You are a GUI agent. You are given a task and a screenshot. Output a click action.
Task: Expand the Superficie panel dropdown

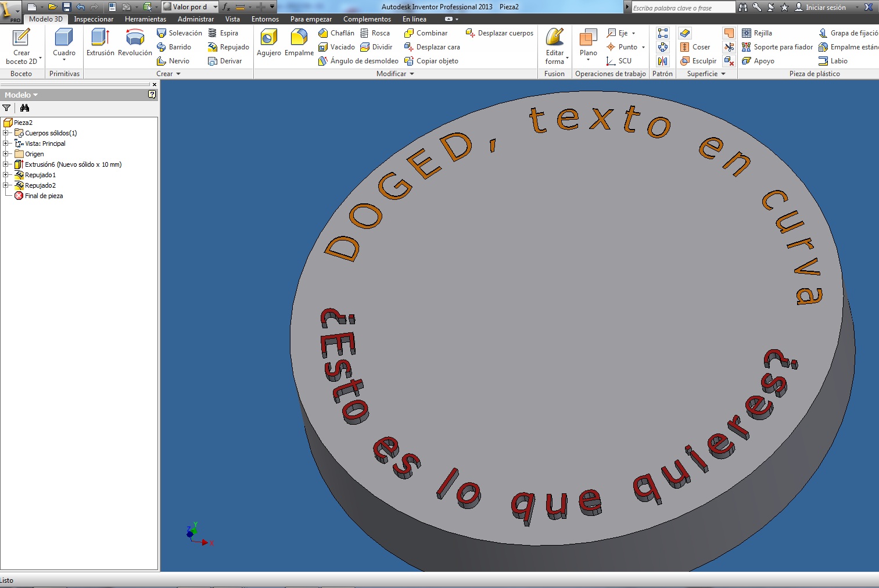pyautogui.click(x=723, y=74)
